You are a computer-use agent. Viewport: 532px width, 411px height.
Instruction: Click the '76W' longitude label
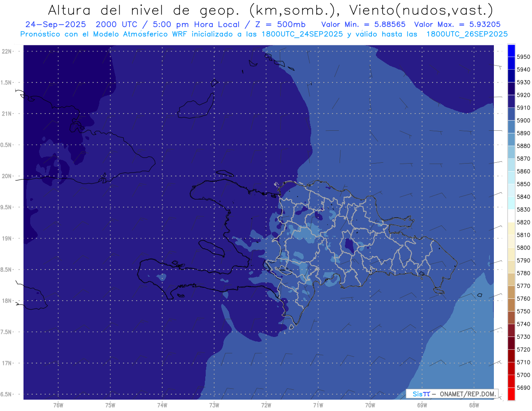58,405
